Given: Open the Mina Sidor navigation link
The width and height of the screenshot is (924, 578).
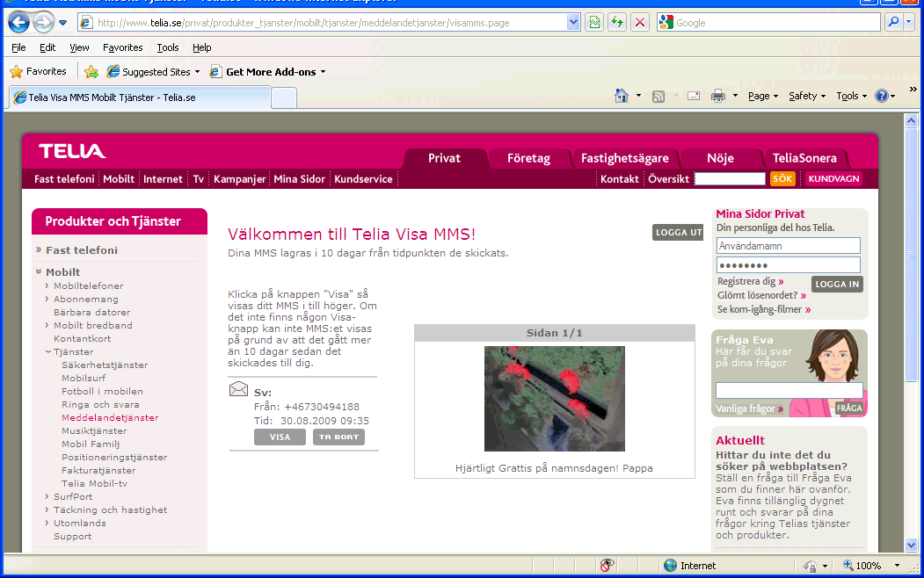Looking at the screenshot, I should (x=300, y=179).
